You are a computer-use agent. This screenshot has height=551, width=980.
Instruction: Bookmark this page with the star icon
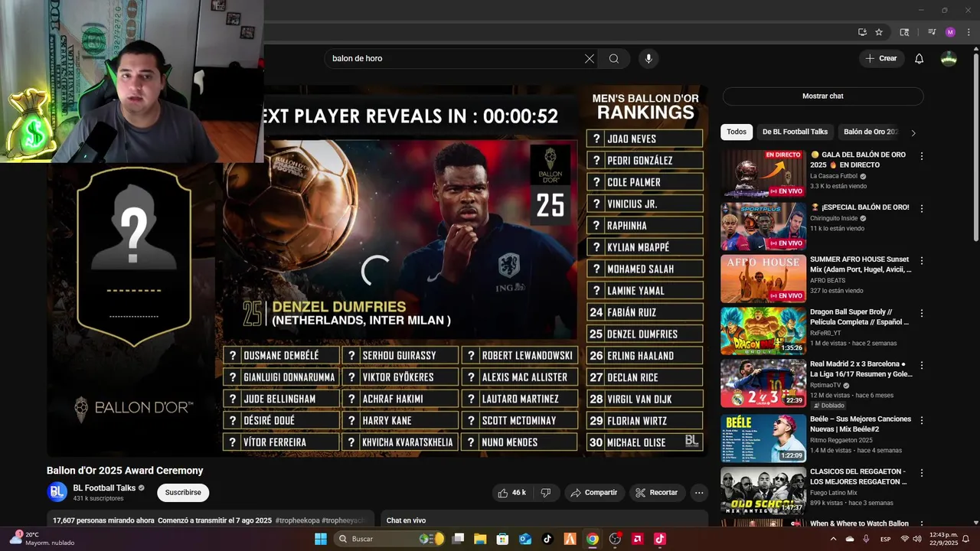tap(879, 32)
